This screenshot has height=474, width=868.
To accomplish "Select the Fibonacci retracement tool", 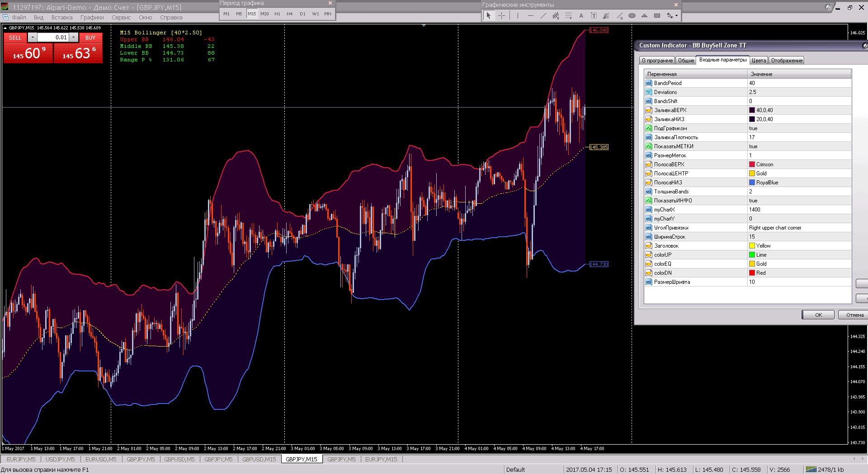I will [x=568, y=16].
